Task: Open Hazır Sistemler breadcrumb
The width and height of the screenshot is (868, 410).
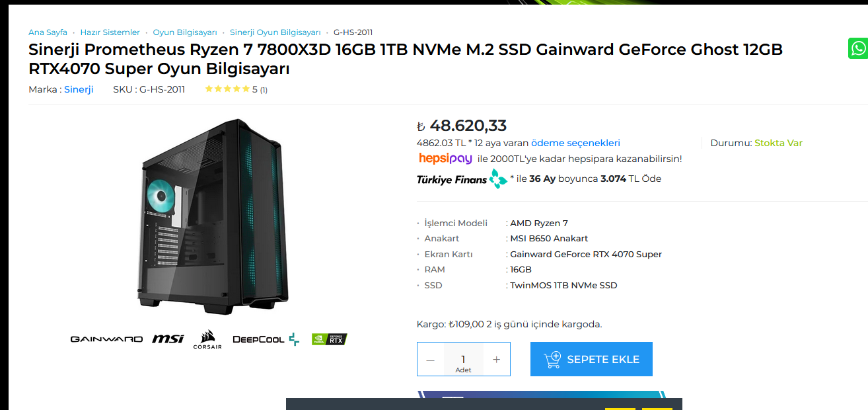Action: [x=110, y=32]
